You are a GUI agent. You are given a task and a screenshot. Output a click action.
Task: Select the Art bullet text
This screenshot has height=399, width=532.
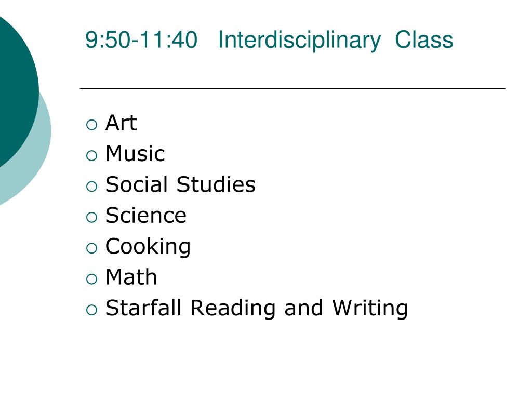121,123
